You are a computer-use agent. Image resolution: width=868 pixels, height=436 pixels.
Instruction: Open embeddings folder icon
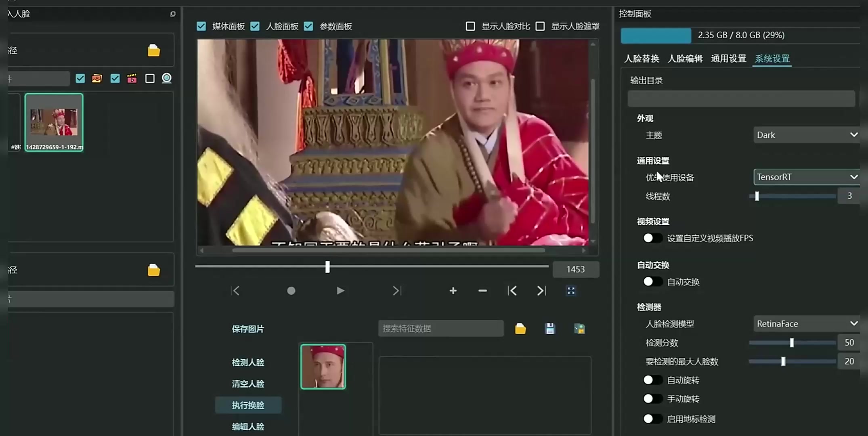520,329
